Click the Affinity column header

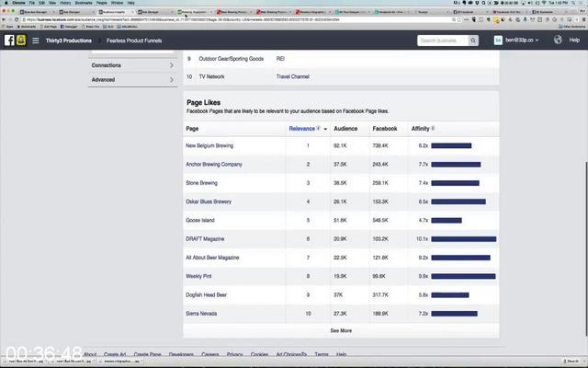(x=420, y=129)
